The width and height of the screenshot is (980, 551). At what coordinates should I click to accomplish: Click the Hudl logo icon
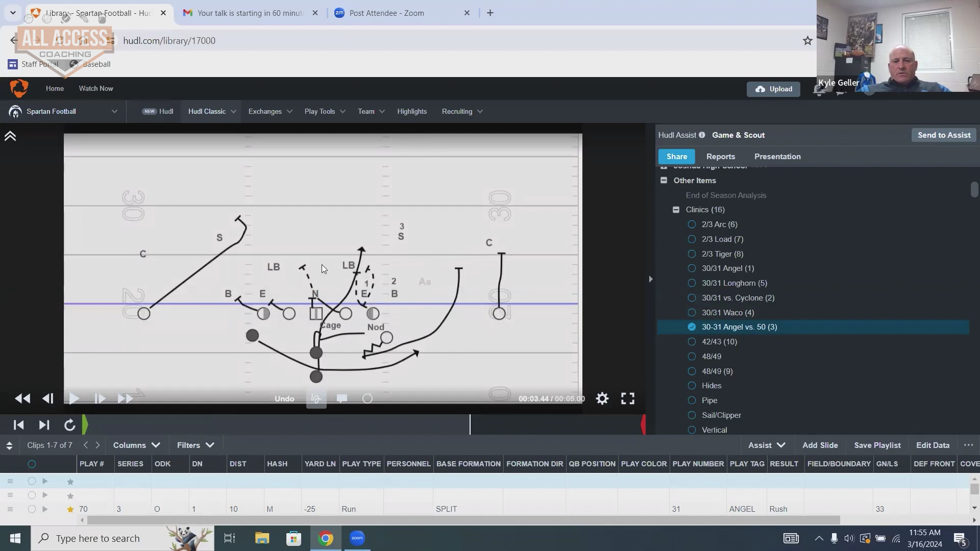pyautogui.click(x=19, y=88)
